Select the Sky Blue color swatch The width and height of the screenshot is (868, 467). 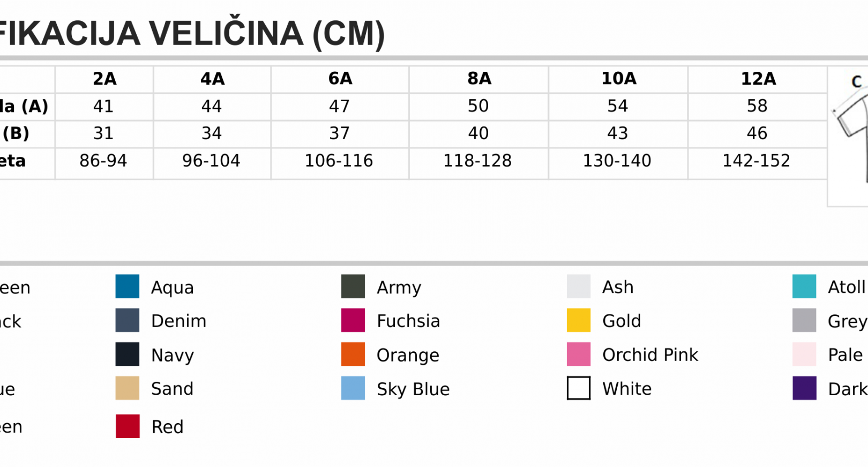pos(353,388)
